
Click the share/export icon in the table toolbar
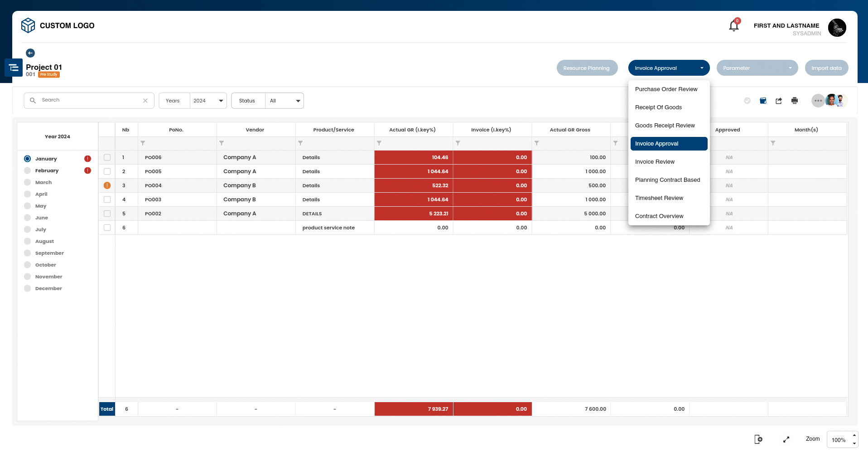click(x=779, y=101)
